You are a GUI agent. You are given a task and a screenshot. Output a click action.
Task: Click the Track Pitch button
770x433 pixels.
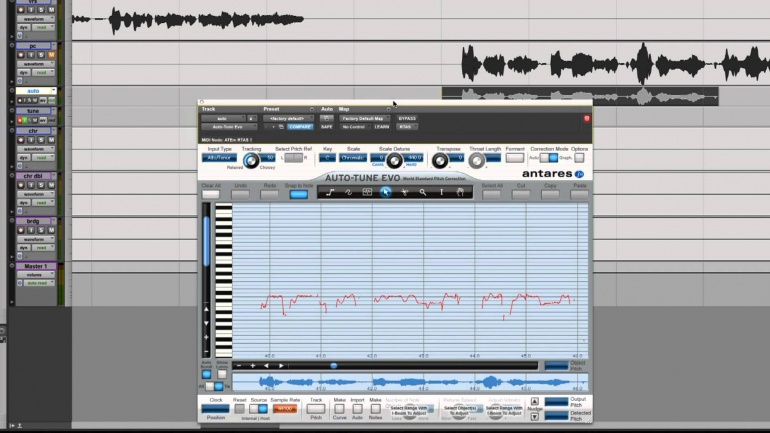point(316,408)
